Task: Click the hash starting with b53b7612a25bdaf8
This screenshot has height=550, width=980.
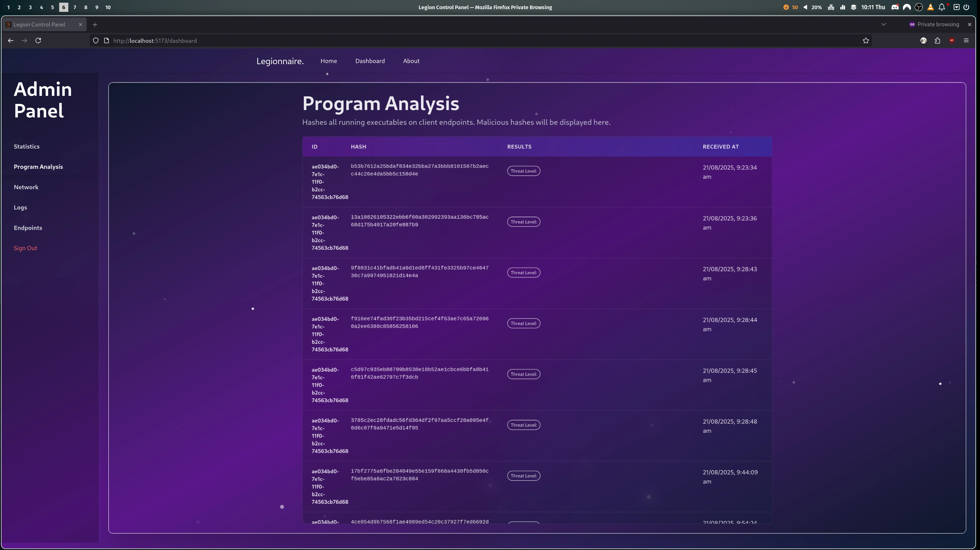Action: (x=420, y=170)
